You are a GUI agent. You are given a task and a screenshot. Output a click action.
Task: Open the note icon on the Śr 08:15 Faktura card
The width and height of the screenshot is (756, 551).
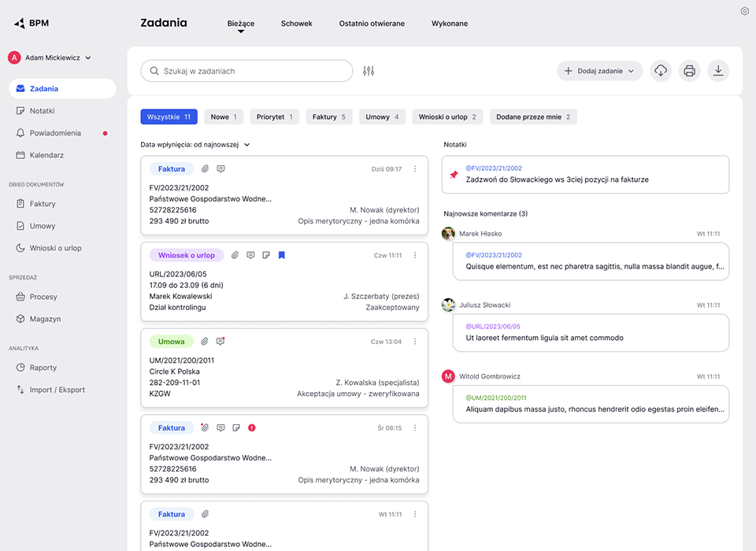(236, 427)
